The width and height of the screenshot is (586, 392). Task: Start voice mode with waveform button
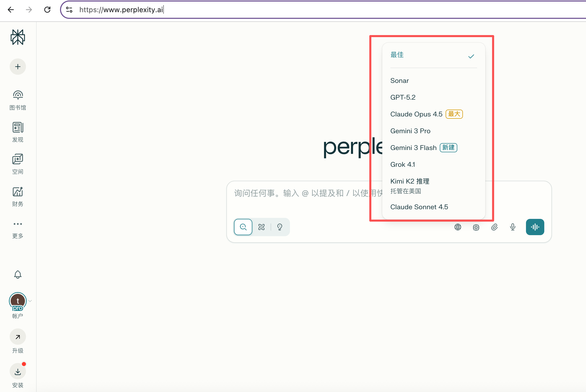[535, 227]
